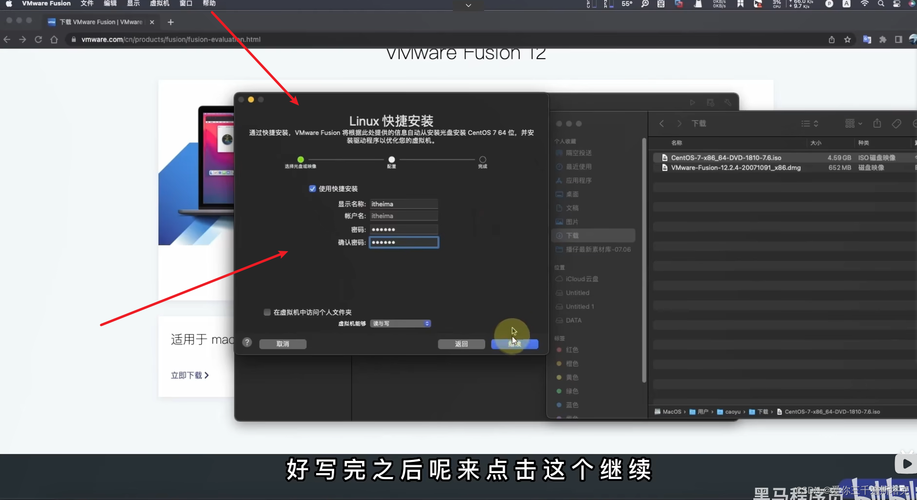Image resolution: width=917 pixels, height=500 pixels.
Task: Change Finder list view mode
Action: click(809, 123)
